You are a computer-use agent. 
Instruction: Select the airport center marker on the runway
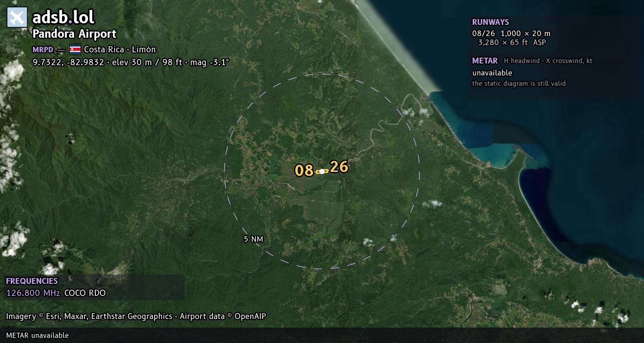coord(322,171)
